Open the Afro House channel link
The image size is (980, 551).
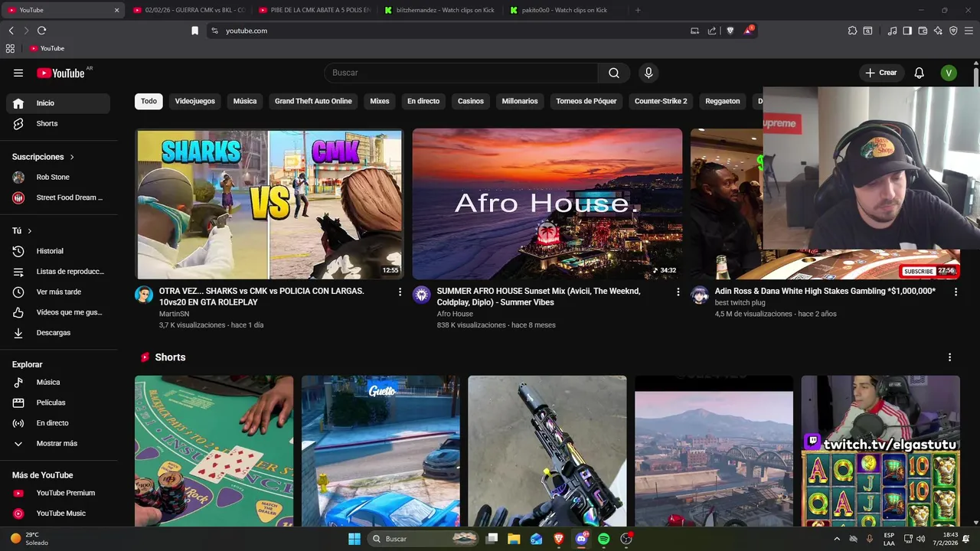pos(455,314)
